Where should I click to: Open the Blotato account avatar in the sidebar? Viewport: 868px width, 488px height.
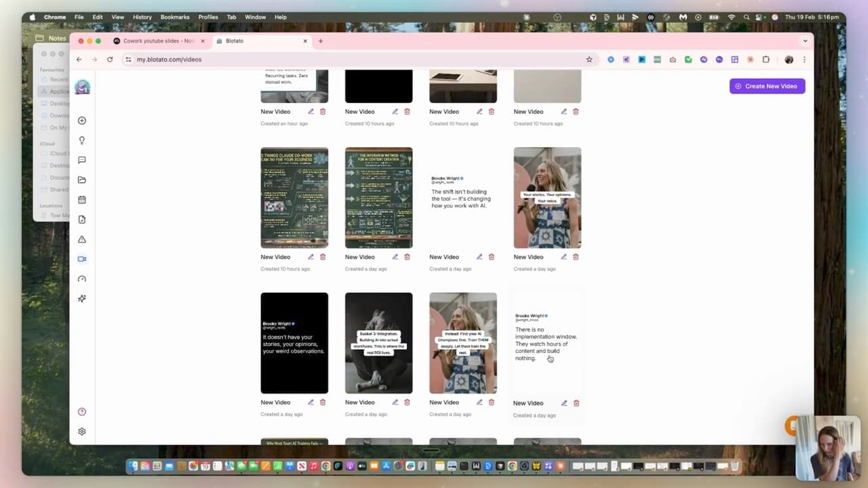(x=82, y=87)
